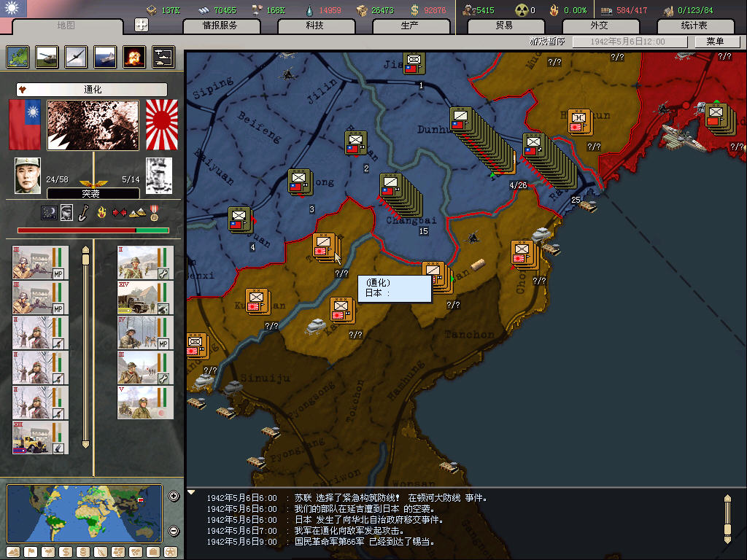Open the active battles overview icon

pyautogui.click(x=163, y=56)
